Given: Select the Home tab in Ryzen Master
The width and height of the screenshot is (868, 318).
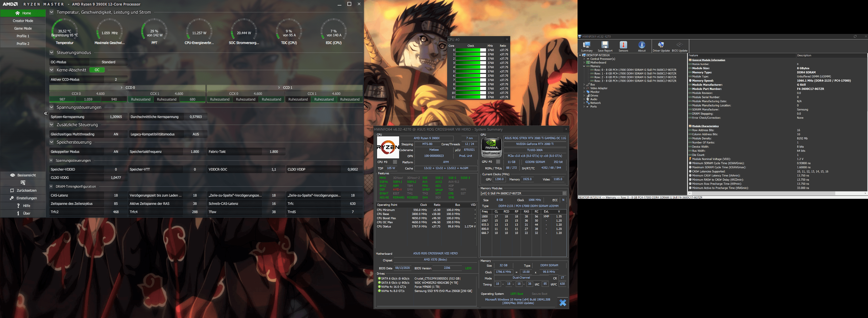Looking at the screenshot, I should (23, 13).
